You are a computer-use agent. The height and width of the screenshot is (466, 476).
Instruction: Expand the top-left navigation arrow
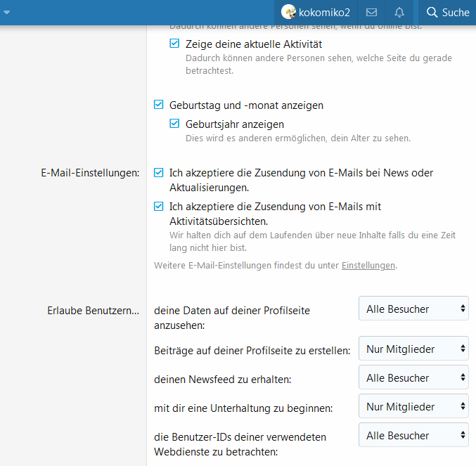(x=7, y=12)
